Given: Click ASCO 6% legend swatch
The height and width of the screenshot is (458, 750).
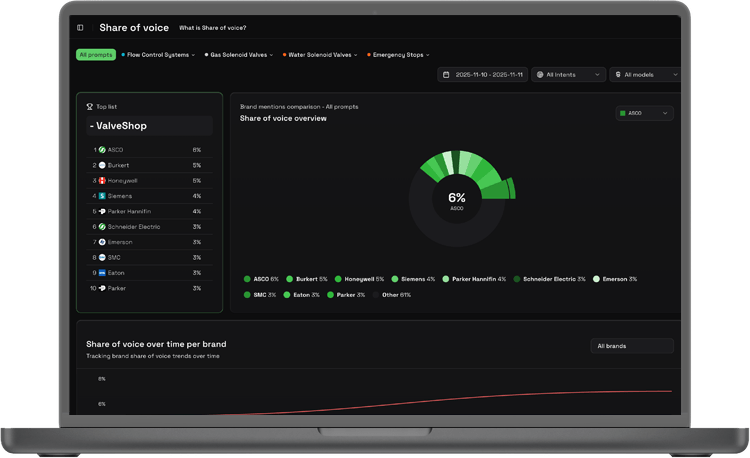Looking at the screenshot, I should 247,279.
